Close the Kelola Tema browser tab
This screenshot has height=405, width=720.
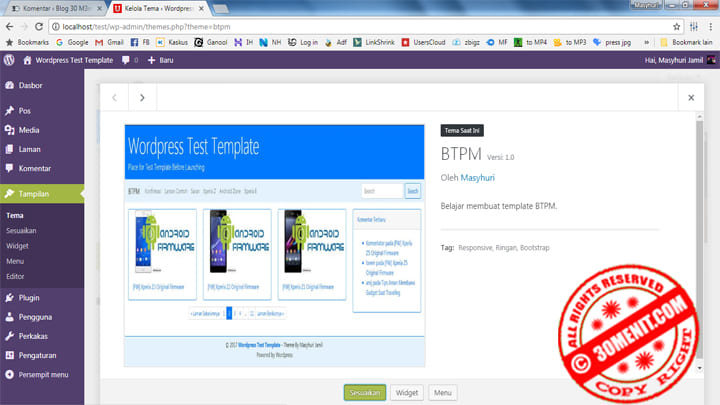pyautogui.click(x=201, y=8)
